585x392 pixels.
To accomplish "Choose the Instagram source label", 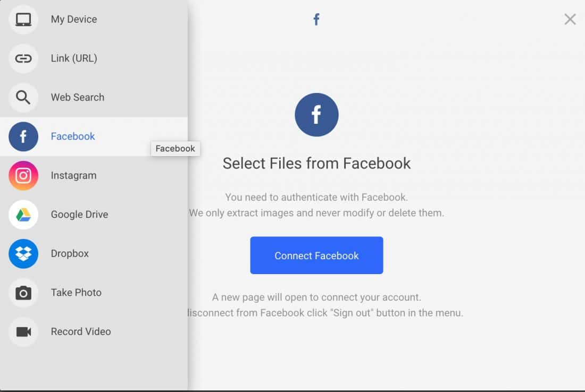I will point(73,175).
